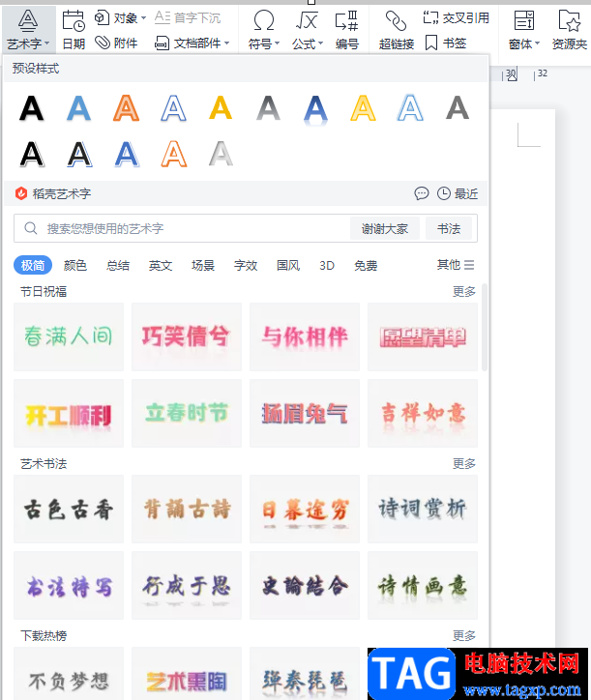591x700 pixels.
Task: Switch to the 3D category tab
Action: pyautogui.click(x=327, y=265)
